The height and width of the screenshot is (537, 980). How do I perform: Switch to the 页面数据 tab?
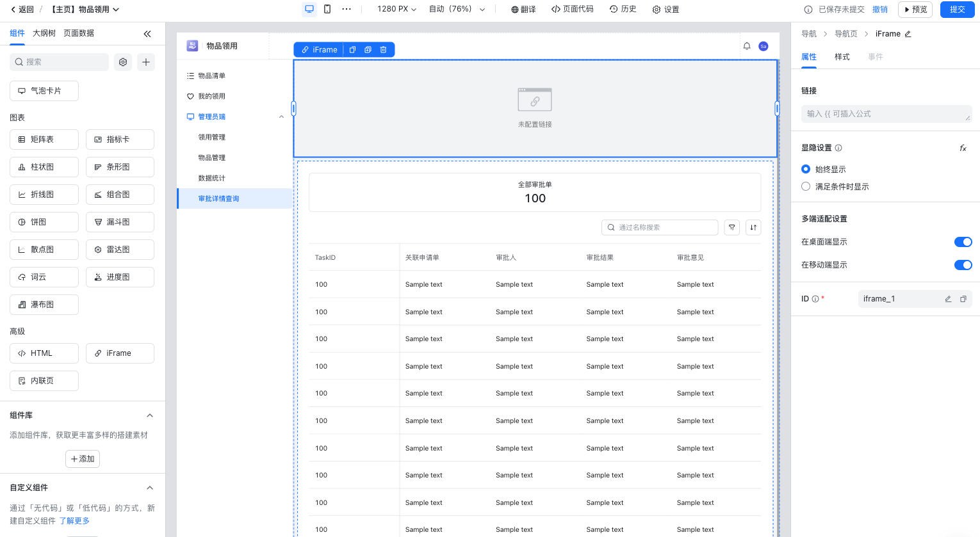pos(79,33)
